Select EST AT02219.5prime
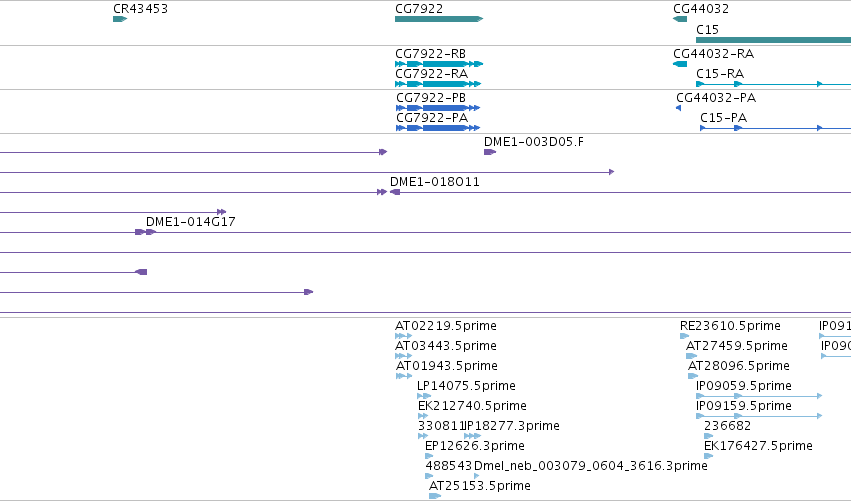The image size is (851, 501). pos(403,336)
